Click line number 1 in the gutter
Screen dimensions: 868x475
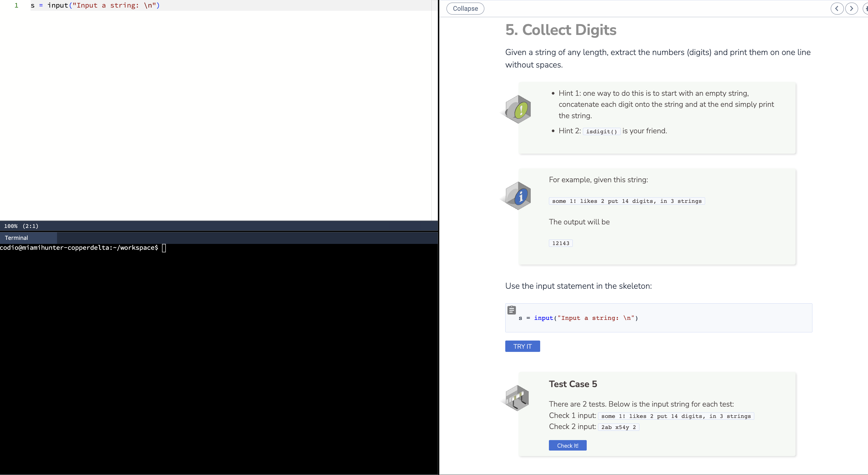(x=16, y=6)
